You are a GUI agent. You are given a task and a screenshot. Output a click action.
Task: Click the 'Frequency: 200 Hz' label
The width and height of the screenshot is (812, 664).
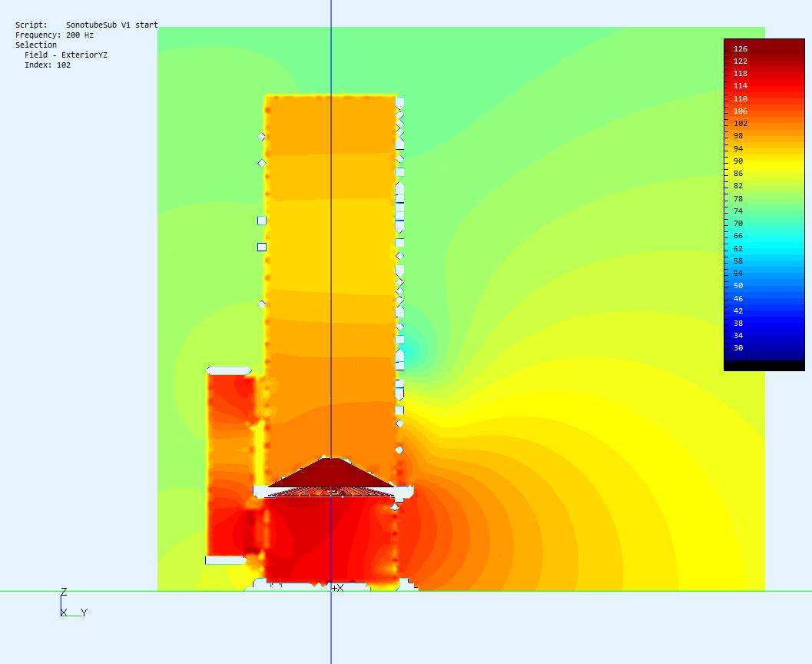(55, 35)
